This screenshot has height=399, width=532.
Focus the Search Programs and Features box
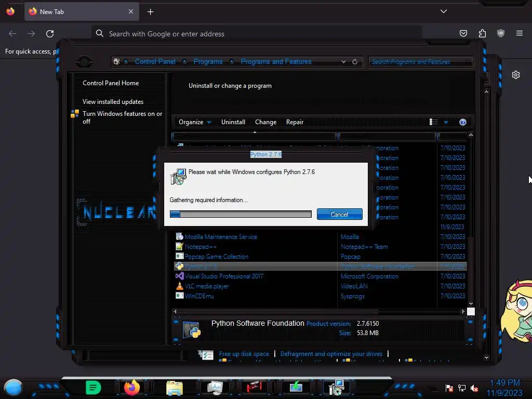[420, 62]
